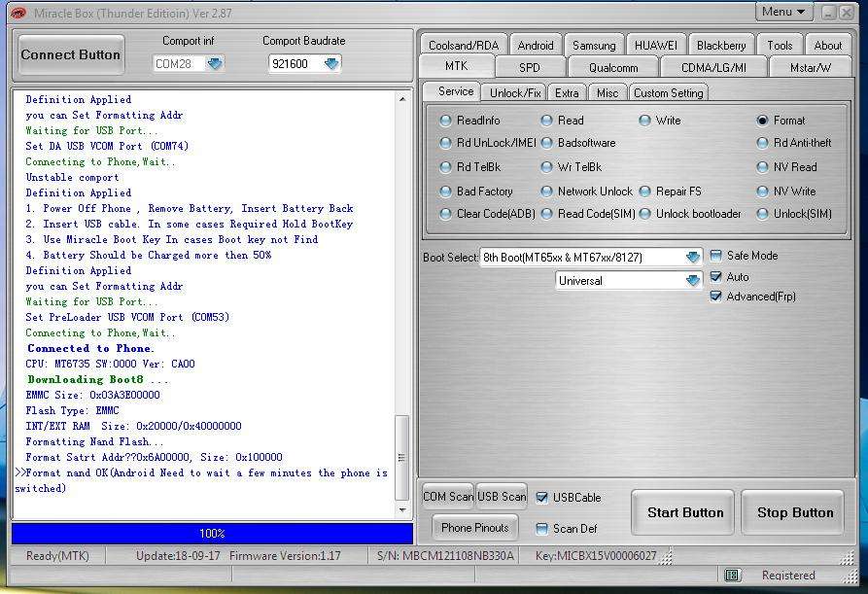This screenshot has height=594, width=868.
Task: Select the Bad Factory radio option
Action: (x=445, y=191)
